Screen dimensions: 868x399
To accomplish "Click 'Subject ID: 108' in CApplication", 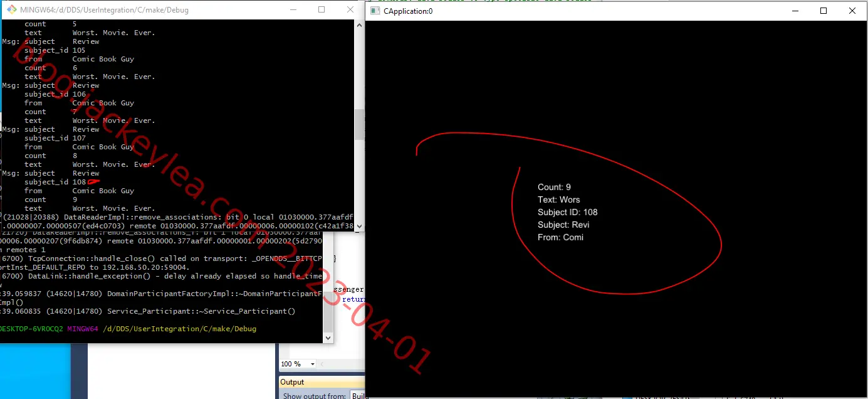I will (x=568, y=212).
